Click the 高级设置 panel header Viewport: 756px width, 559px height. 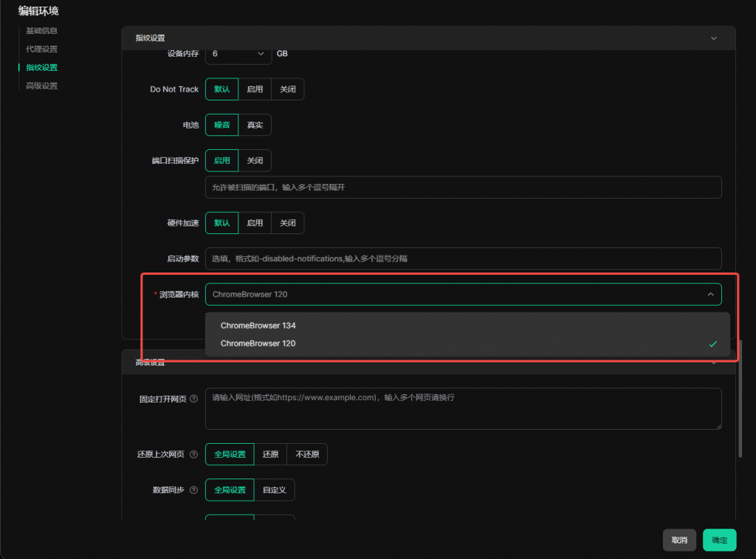pos(429,363)
